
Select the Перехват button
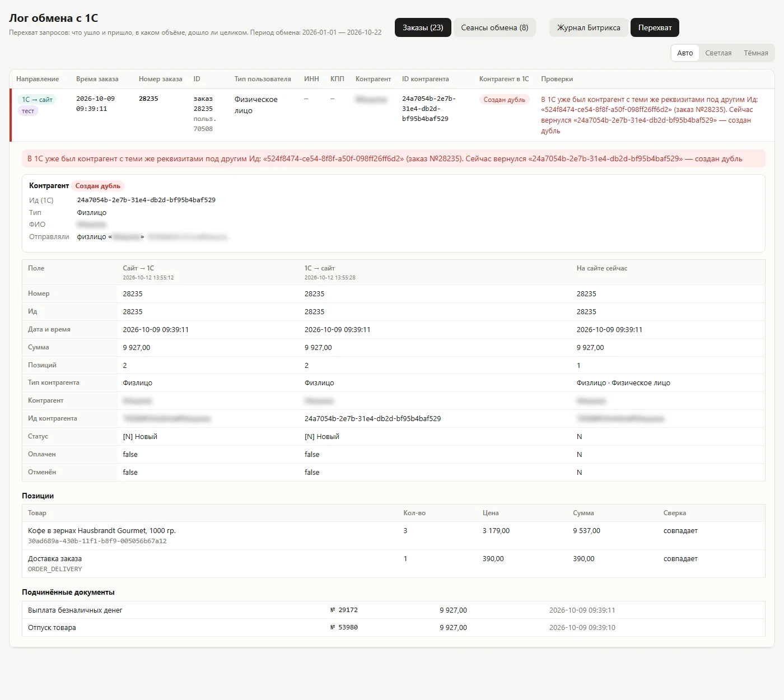[655, 27]
